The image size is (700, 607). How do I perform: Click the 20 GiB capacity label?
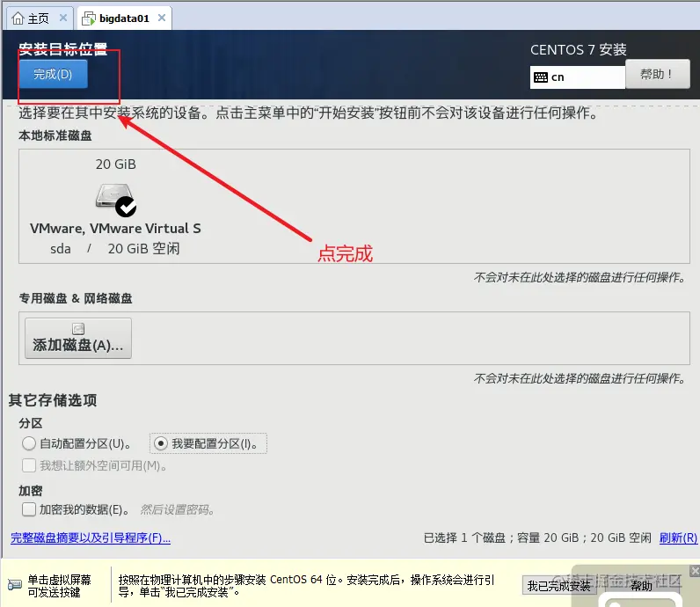tap(115, 165)
